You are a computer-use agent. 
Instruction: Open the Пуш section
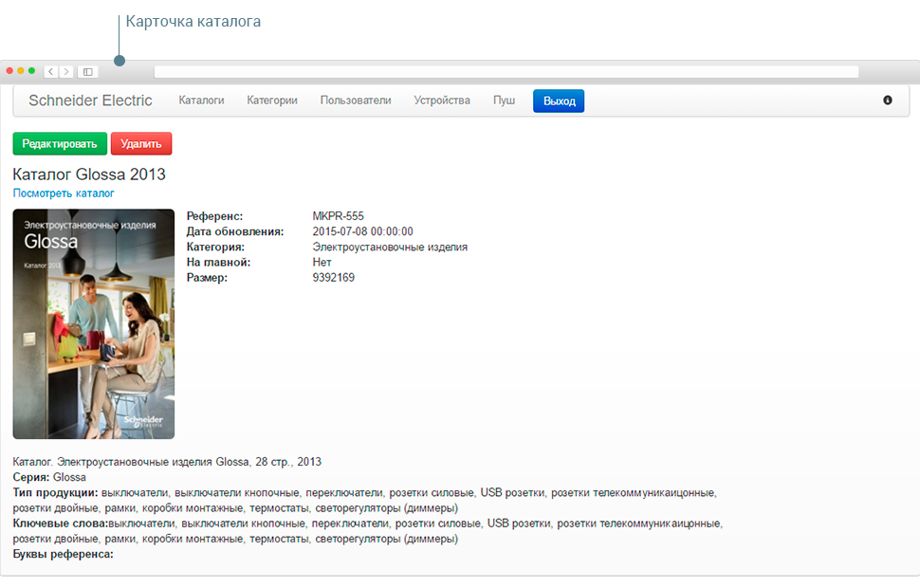click(x=504, y=101)
